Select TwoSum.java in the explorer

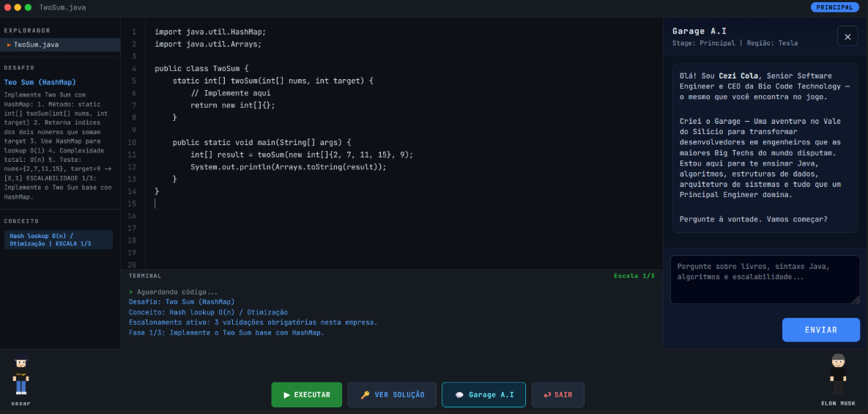(60, 45)
